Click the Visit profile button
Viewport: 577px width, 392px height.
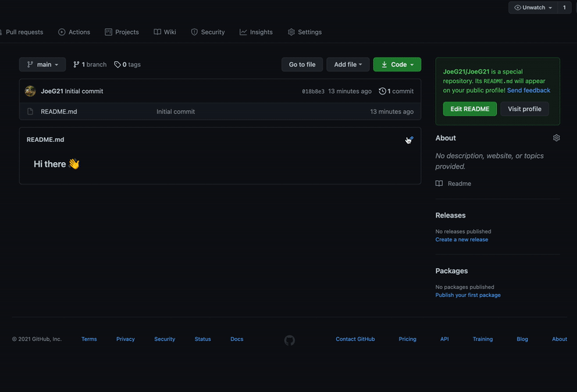click(x=524, y=109)
